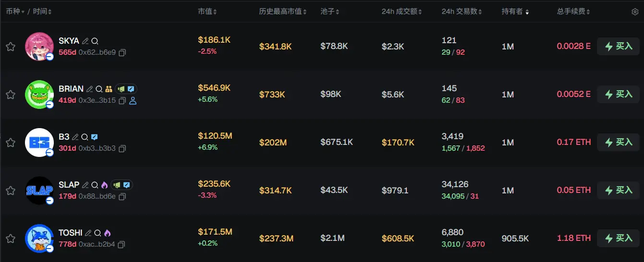Sort the table by 市值 column
Screen dimensions: 644x262
pos(207,12)
